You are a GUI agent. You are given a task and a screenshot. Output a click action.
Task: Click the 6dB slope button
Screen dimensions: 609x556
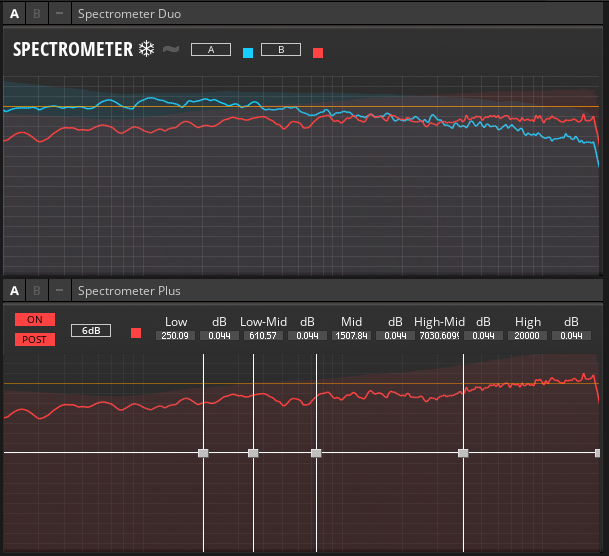click(x=91, y=330)
